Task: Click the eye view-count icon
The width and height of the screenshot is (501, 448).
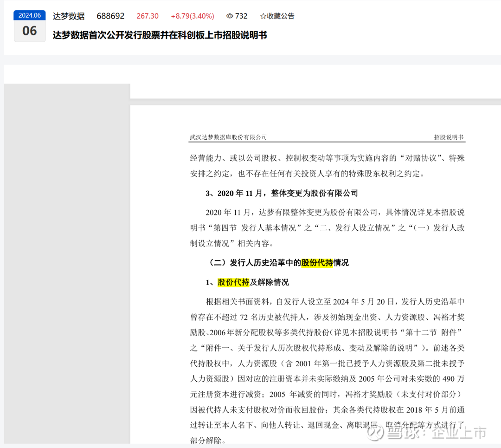Action: [230, 16]
